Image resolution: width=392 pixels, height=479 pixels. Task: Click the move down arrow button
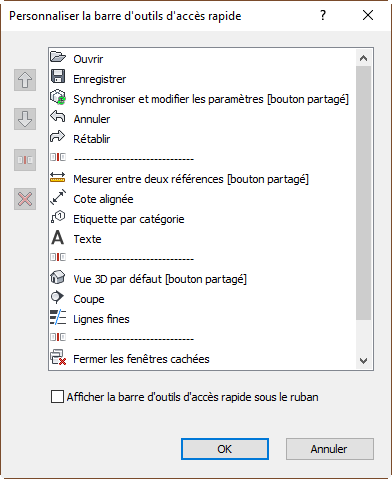point(25,119)
